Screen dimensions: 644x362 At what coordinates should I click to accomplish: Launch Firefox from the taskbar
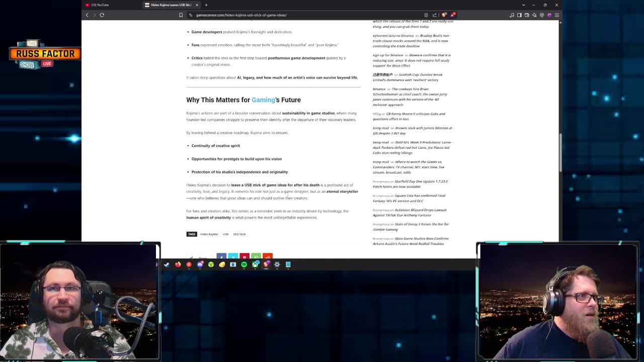(178, 264)
